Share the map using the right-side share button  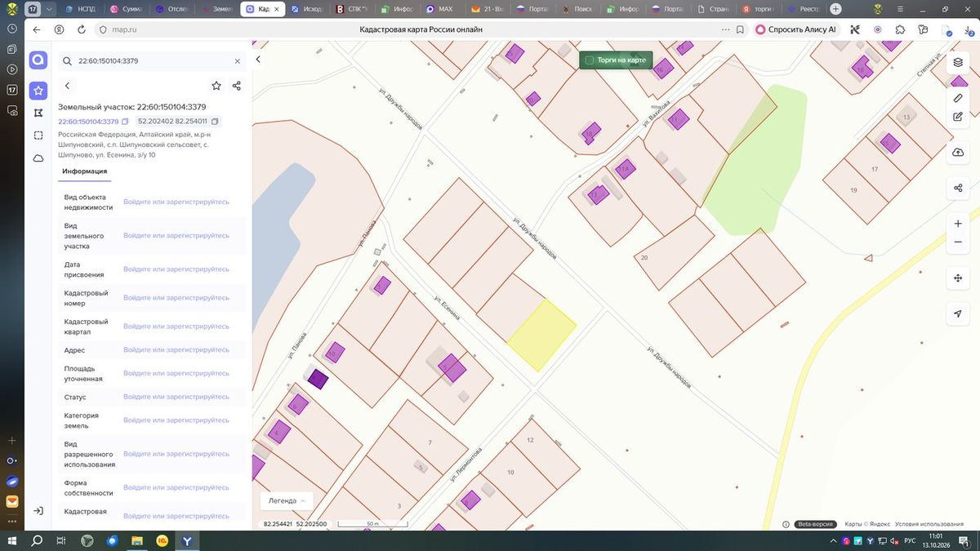[958, 189]
